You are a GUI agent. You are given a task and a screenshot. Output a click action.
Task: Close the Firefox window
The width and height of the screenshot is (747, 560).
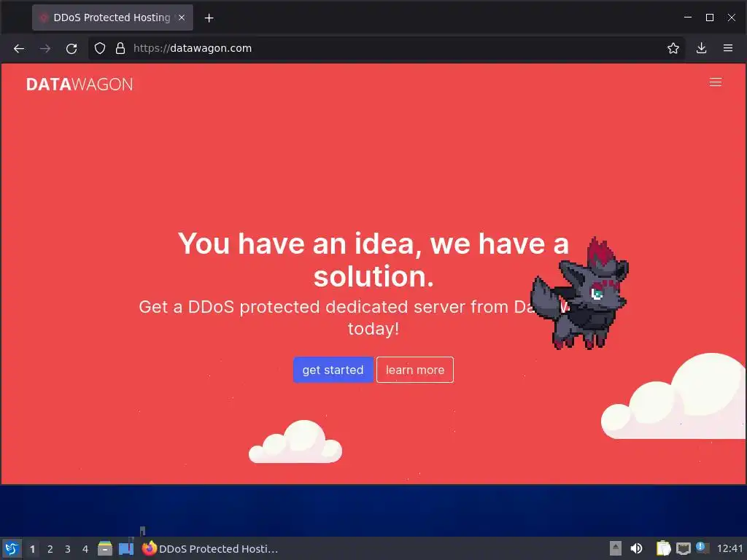[731, 17]
